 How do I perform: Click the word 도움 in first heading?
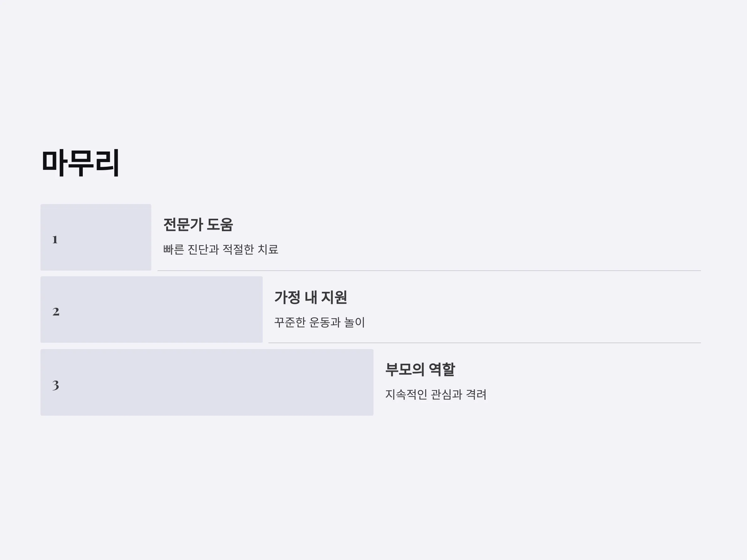click(x=220, y=225)
